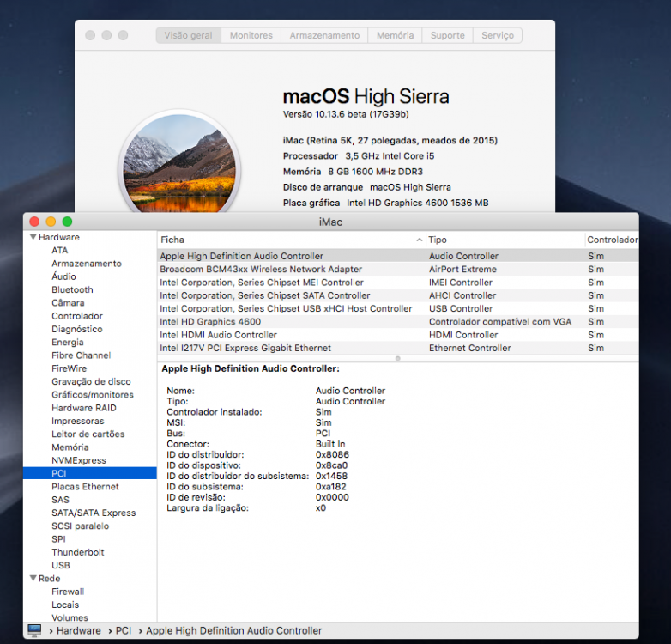Select the Series Chipset MEI Controller row
Screen dimensions: 671x644
tap(398, 283)
